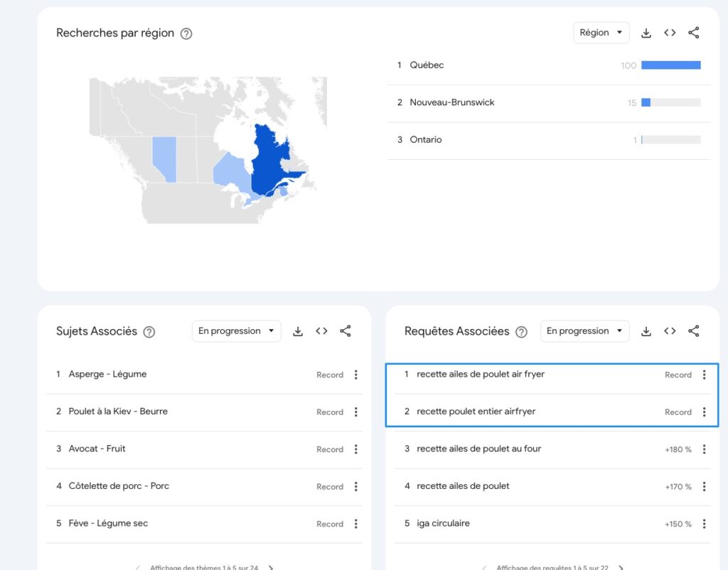728x570 pixels.
Task: Open query recette poulet entier airfryer
Action: click(476, 412)
